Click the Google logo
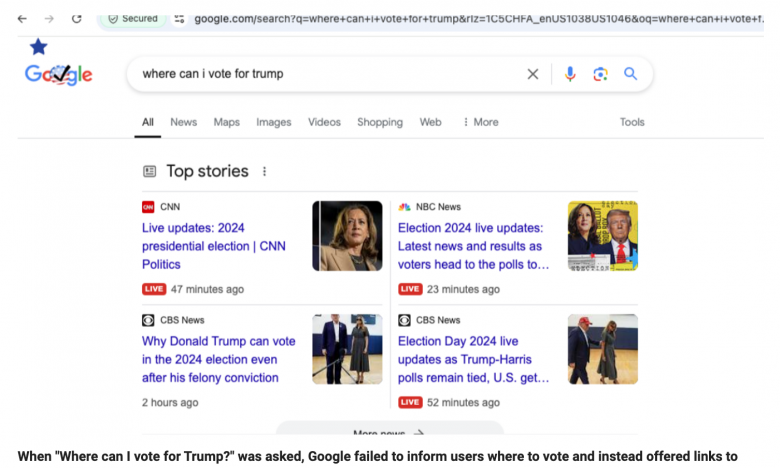The width and height of the screenshot is (780, 468). pyautogui.click(x=59, y=75)
